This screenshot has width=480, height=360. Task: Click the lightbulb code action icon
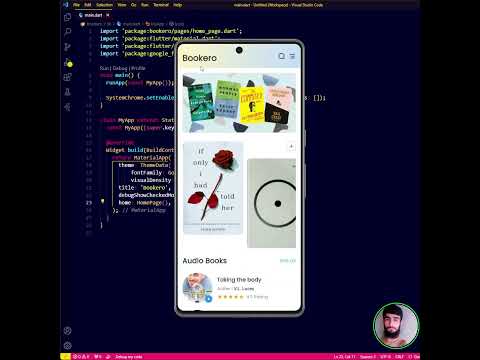coord(102,201)
